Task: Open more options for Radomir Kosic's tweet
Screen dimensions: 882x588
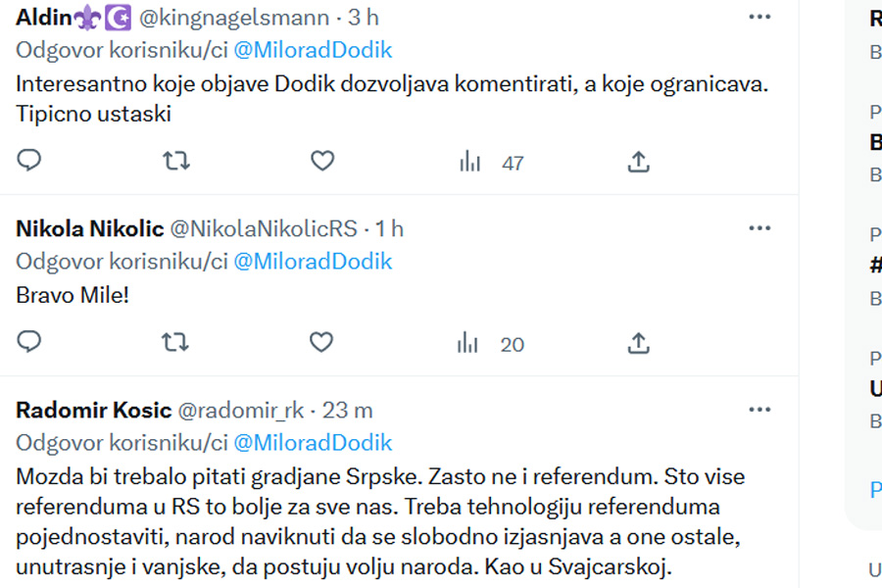Action: pos(759,410)
